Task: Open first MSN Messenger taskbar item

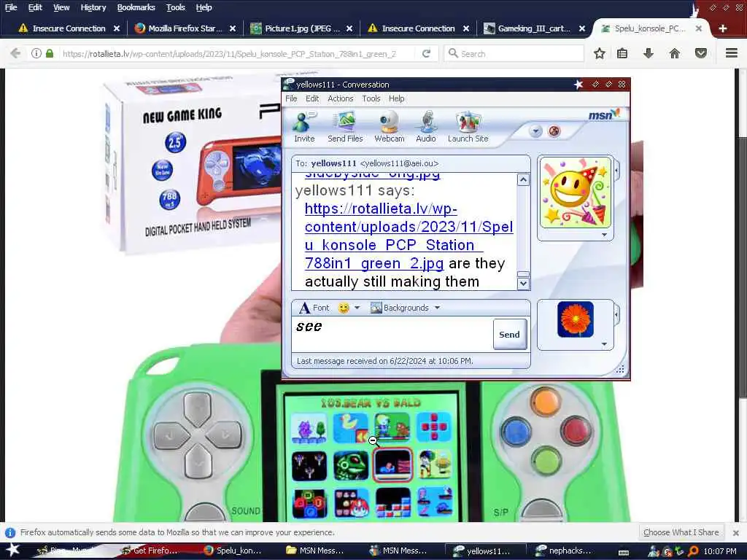Action: pyautogui.click(x=315, y=551)
